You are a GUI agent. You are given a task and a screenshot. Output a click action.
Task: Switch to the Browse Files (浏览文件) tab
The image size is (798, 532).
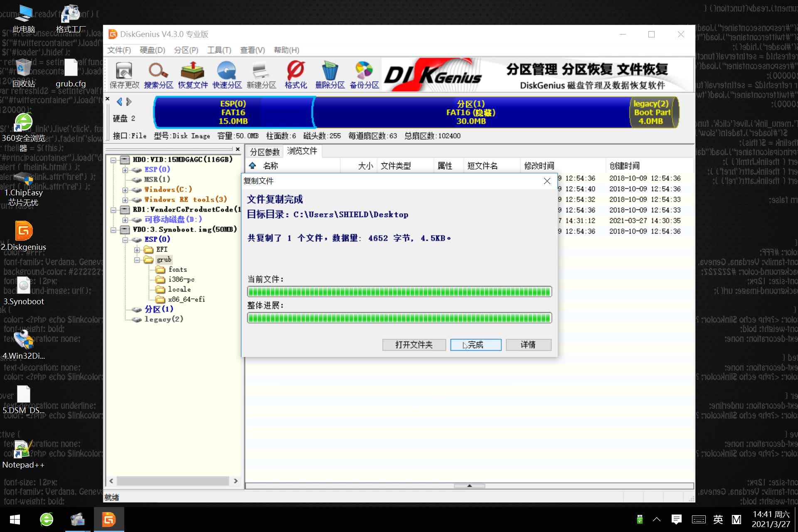(302, 151)
